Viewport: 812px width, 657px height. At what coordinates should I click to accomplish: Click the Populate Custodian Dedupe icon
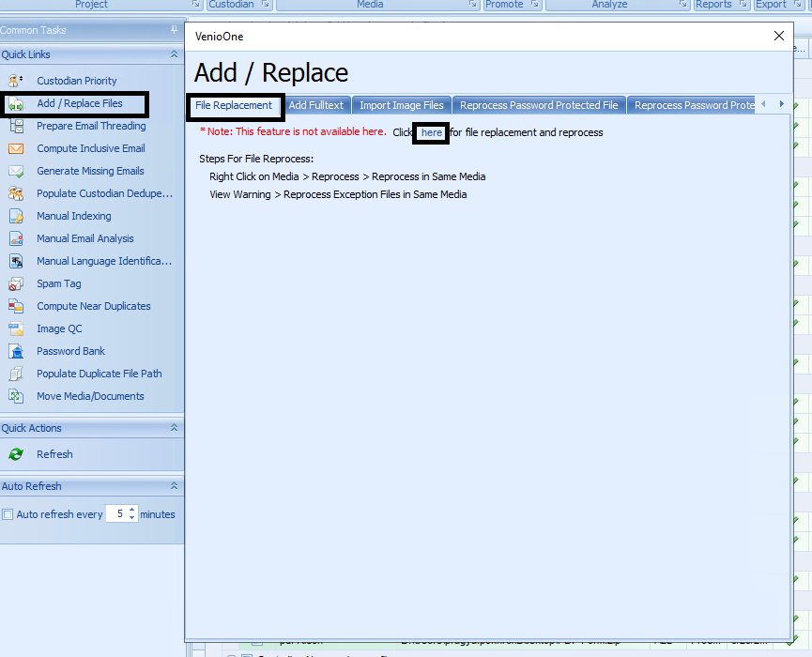(x=16, y=193)
